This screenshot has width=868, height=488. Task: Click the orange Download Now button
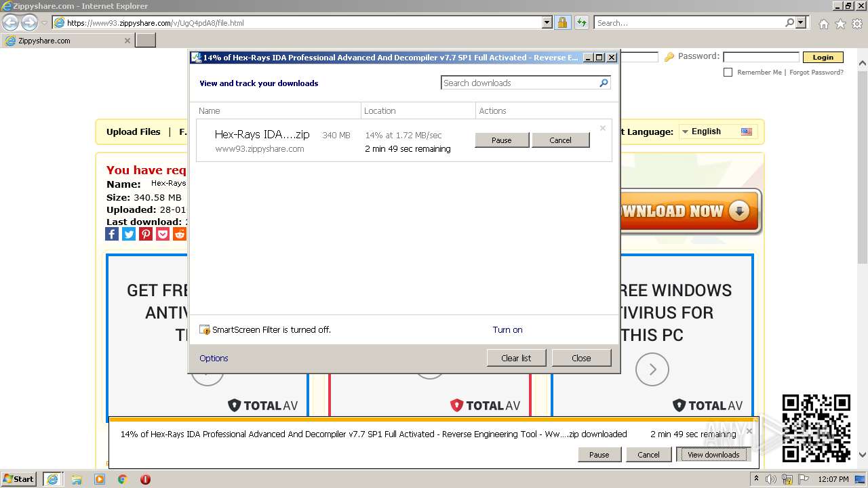[690, 211]
